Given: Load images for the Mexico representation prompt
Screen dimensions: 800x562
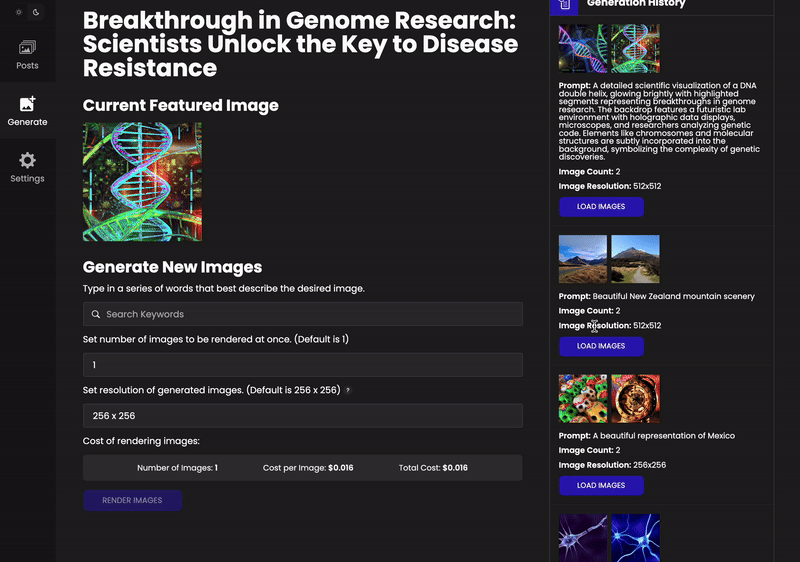Looking at the screenshot, I should (x=601, y=486).
